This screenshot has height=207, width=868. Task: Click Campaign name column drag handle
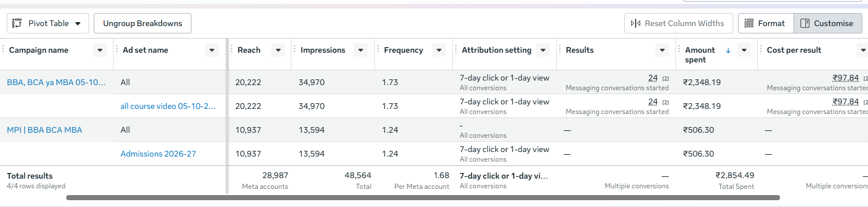tap(3, 50)
